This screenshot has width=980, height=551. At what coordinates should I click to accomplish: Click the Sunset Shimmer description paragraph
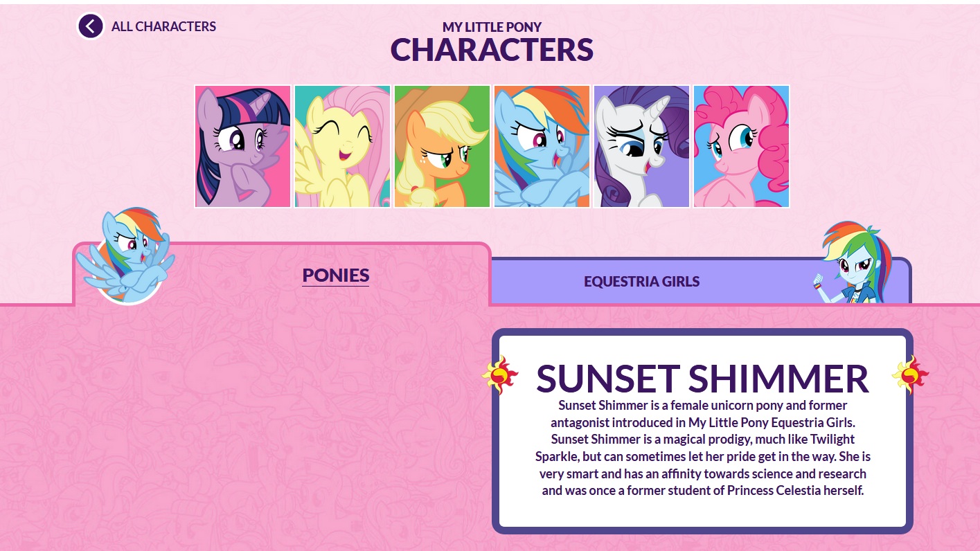(x=702, y=447)
